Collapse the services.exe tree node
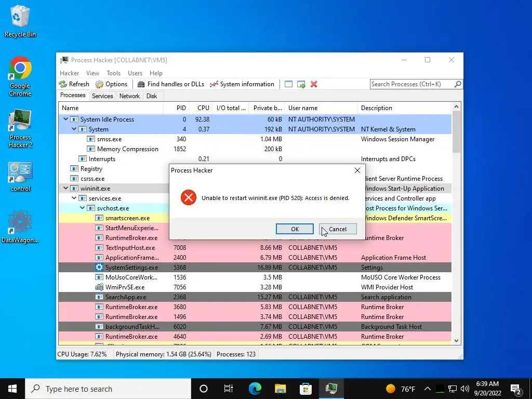 [74, 198]
